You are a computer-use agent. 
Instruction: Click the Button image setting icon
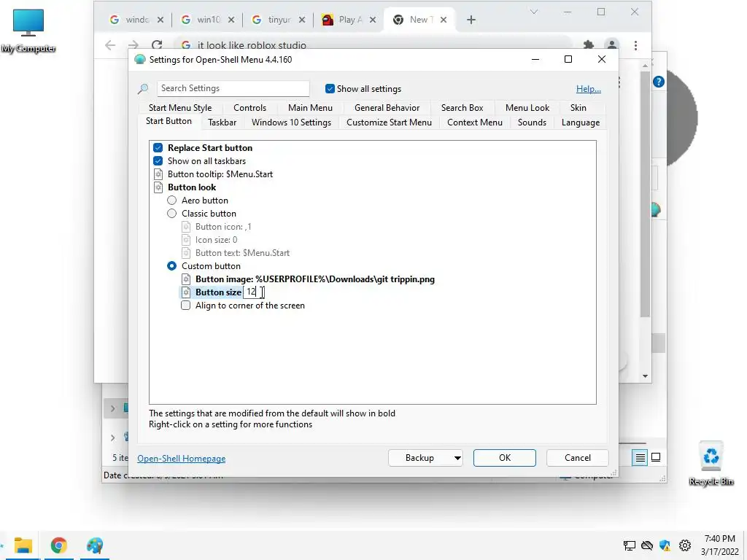(x=186, y=279)
